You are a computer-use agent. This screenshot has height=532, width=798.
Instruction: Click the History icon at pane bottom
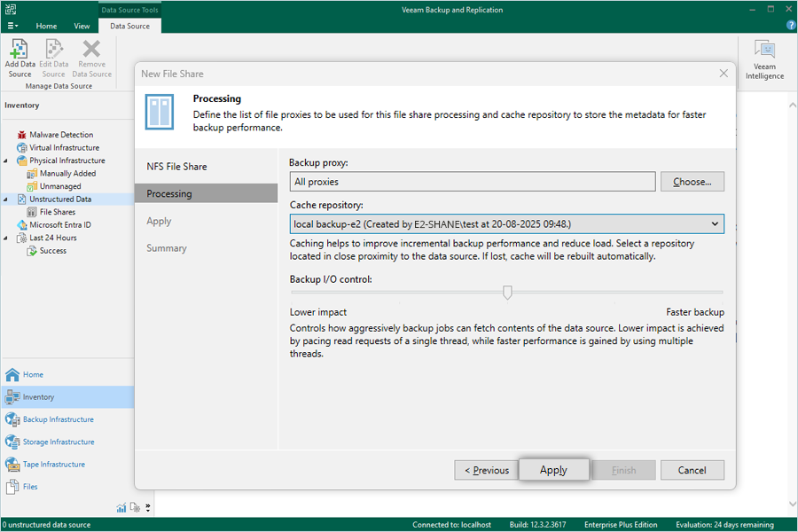tap(135, 507)
